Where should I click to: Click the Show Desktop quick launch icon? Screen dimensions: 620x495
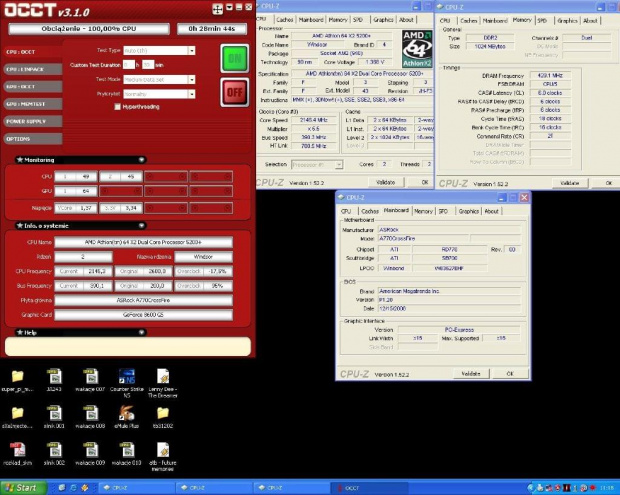[x=62, y=488]
